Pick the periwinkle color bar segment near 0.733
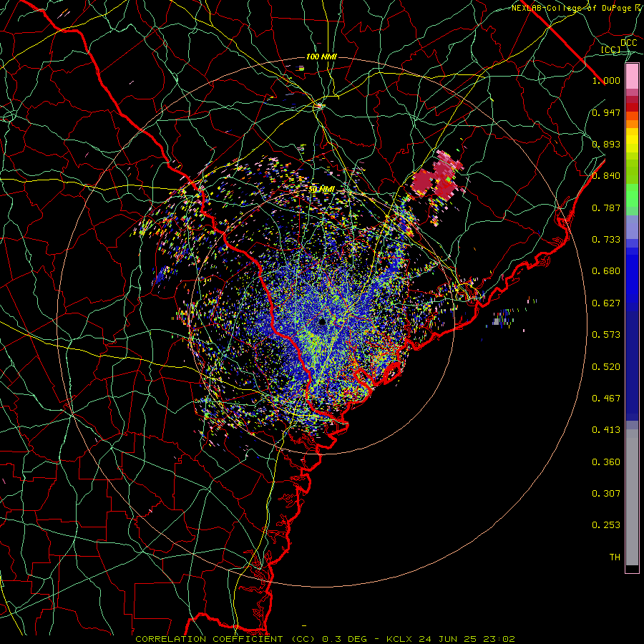644x644 pixels. click(x=632, y=228)
